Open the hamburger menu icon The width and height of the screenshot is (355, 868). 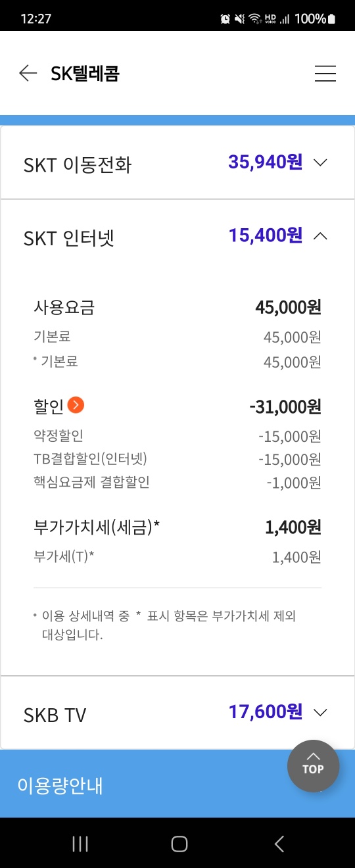tap(325, 73)
